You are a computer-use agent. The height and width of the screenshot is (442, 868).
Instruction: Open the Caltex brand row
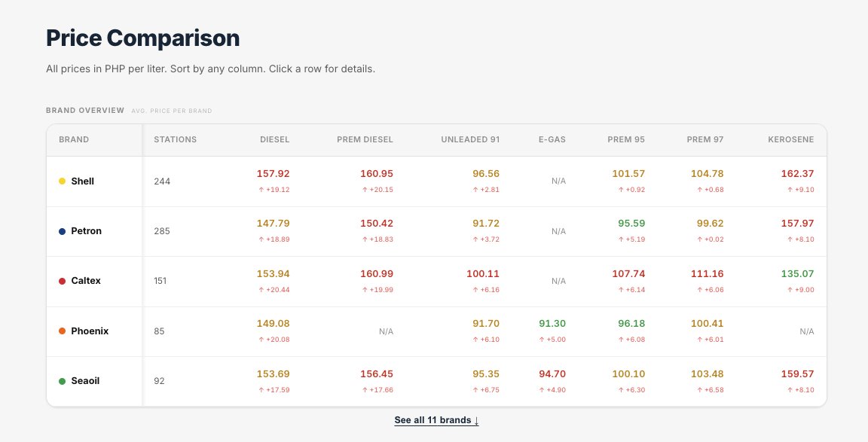[x=436, y=282]
